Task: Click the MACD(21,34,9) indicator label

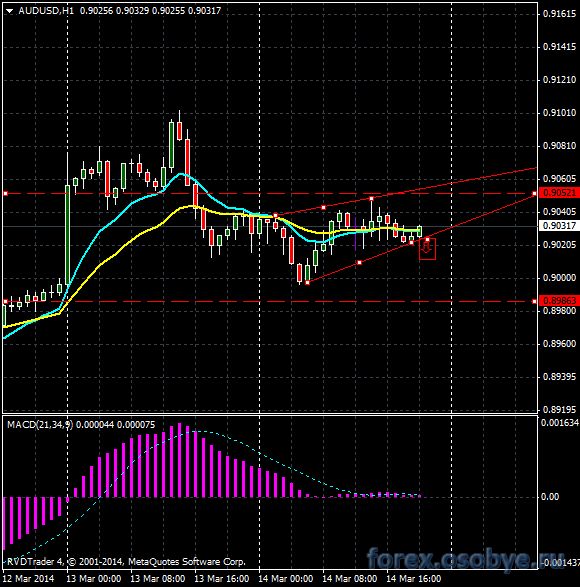Action: [40, 425]
